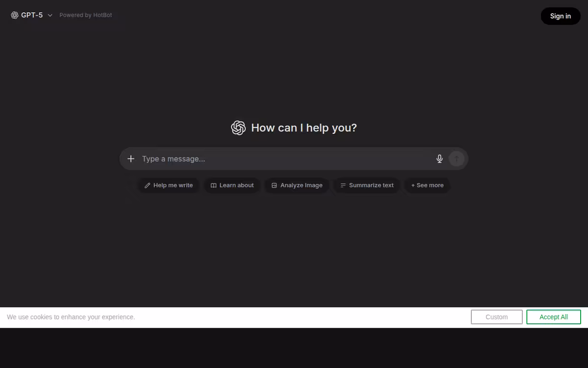
Task: Choose the Help me write suggestion
Action: point(169,185)
